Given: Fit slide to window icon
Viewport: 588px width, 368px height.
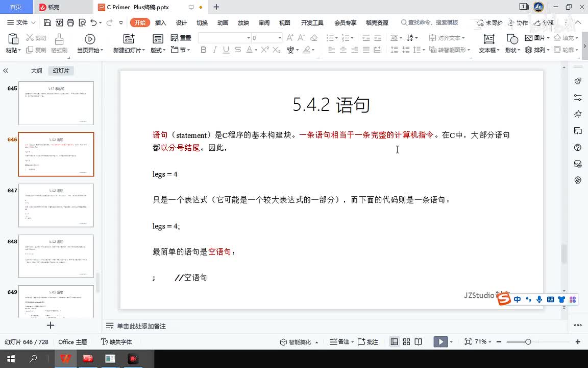Looking at the screenshot, I should tap(468, 342).
